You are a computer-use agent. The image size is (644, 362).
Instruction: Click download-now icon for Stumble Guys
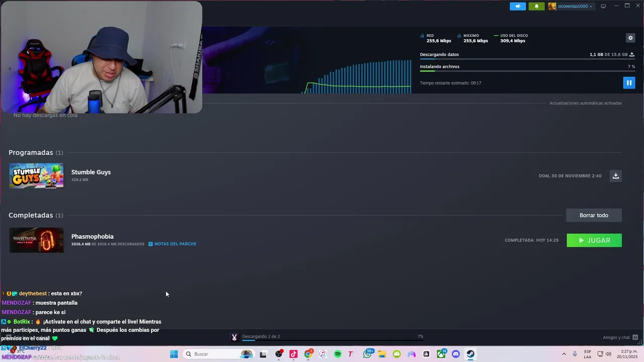[615, 175]
